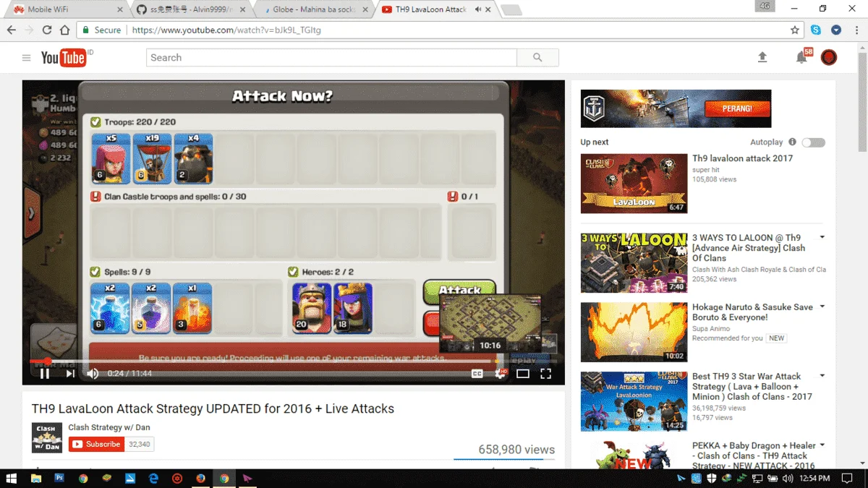
Task: Click the search magnifier button
Action: click(x=537, y=58)
